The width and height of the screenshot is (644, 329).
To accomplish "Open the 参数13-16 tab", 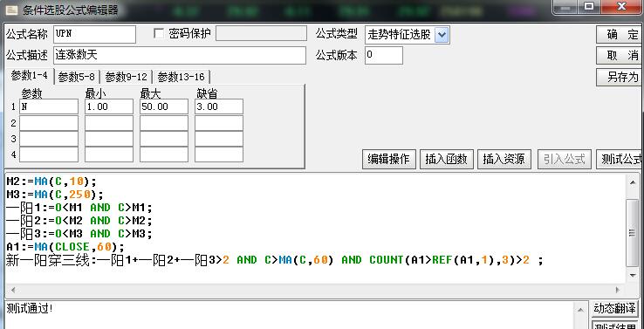I will 182,77.
